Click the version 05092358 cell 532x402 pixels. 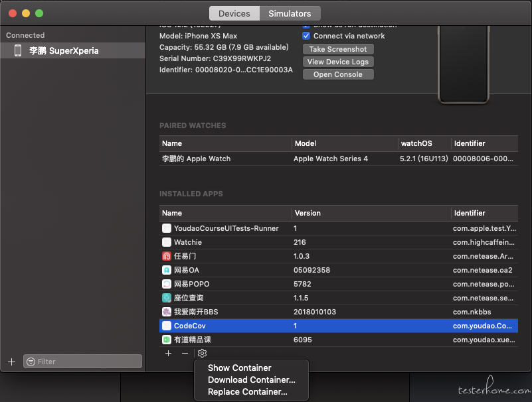click(x=311, y=270)
